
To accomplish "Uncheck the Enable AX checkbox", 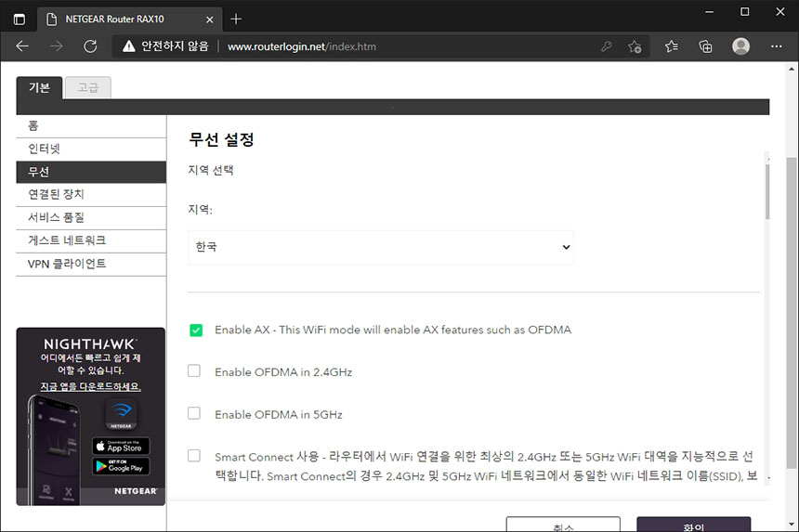I will tap(196, 330).
